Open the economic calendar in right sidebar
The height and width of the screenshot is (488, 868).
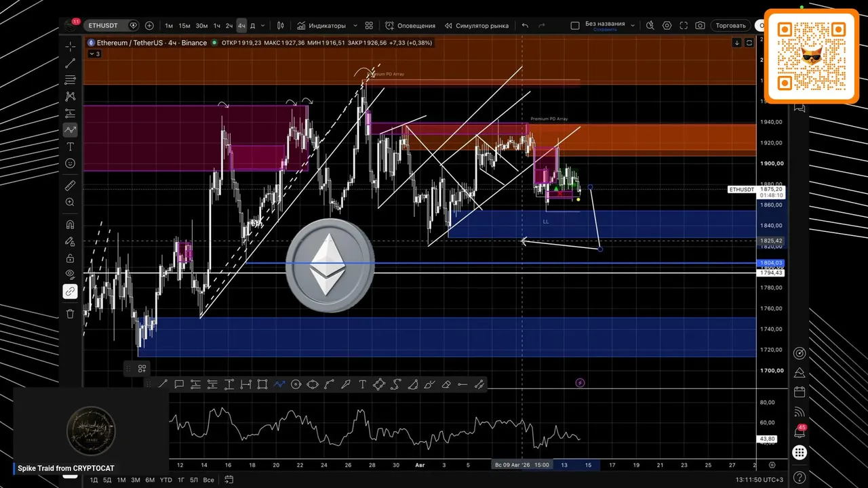coord(800,392)
